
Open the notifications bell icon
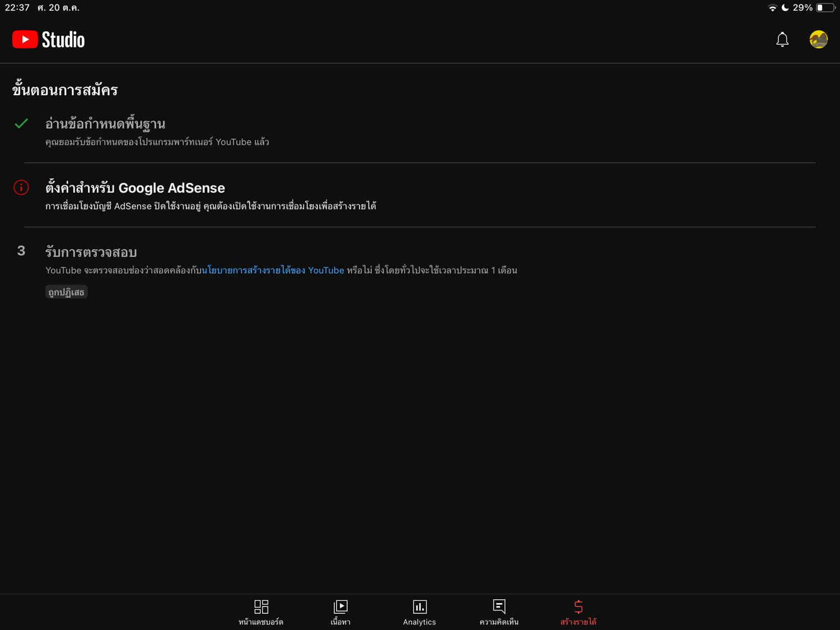coord(782,39)
